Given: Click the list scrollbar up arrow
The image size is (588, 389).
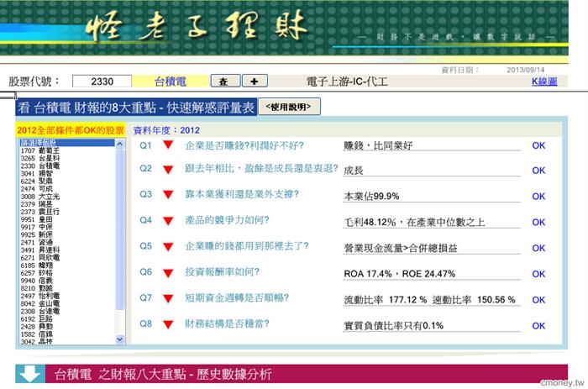Looking at the screenshot, I should coord(120,144).
